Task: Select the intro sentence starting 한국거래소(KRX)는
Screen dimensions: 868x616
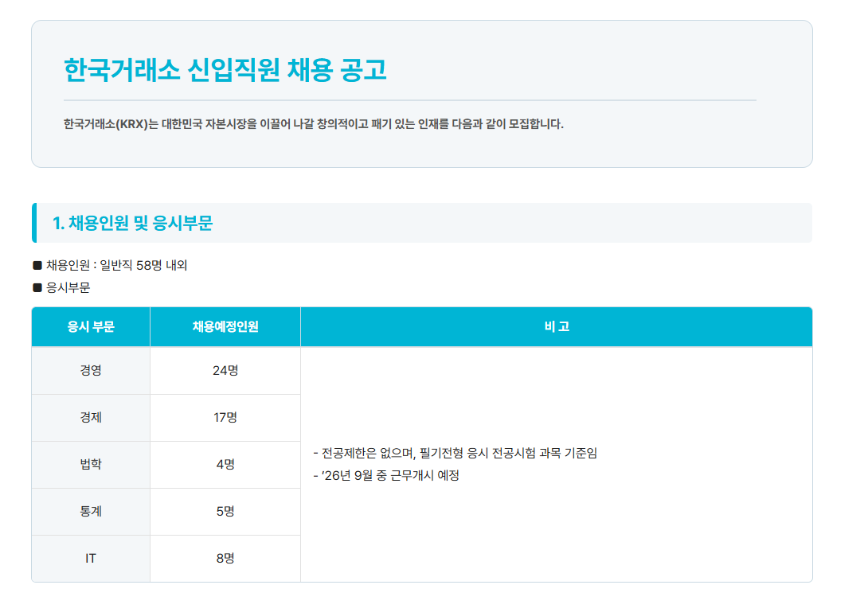Action: (x=313, y=124)
